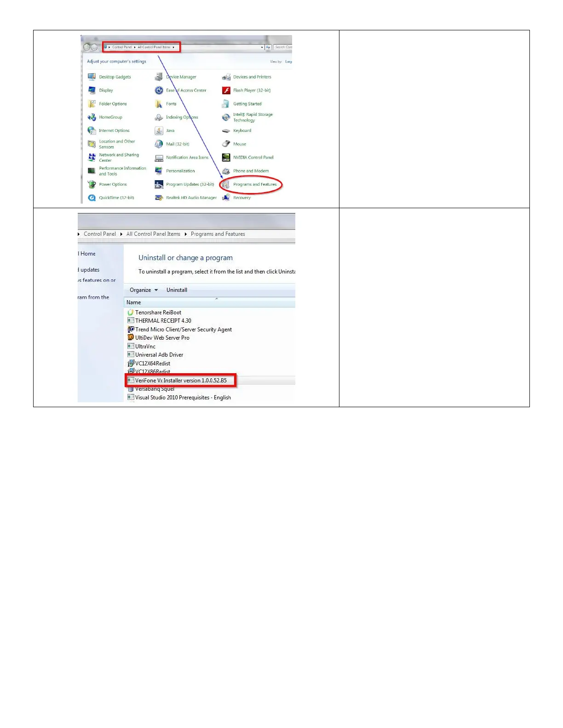Screen dimensions: 563x728
Task: Open the Recovery link
Action: tap(242, 198)
